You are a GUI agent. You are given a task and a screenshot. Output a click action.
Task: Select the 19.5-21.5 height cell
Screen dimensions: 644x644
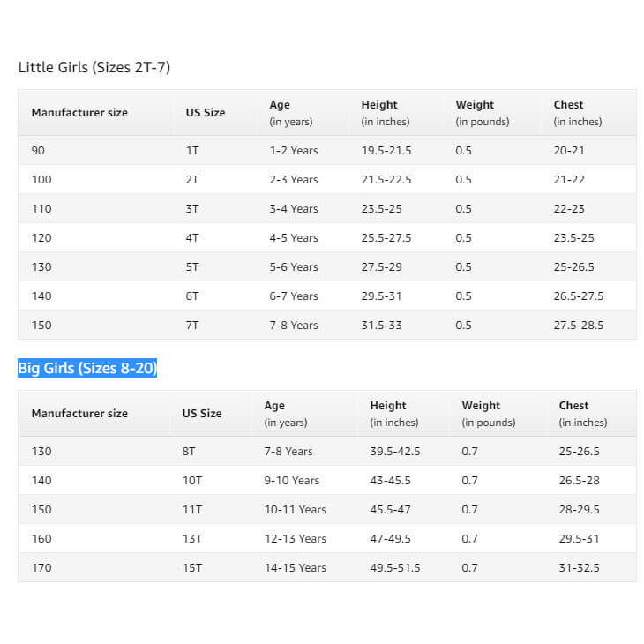click(386, 151)
